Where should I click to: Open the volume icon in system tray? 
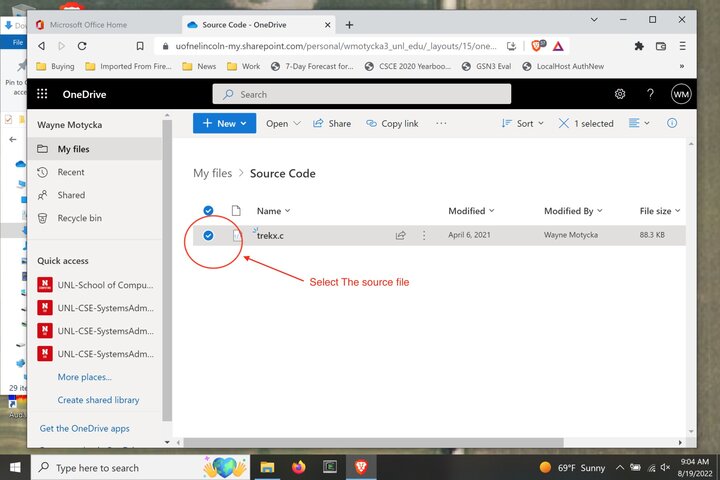pos(665,468)
